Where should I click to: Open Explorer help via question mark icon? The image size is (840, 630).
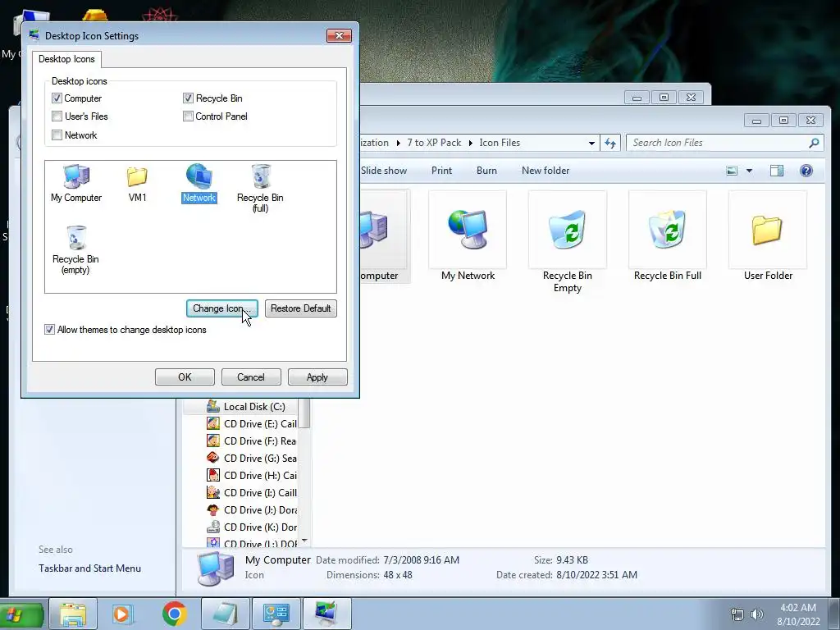pyautogui.click(x=806, y=171)
